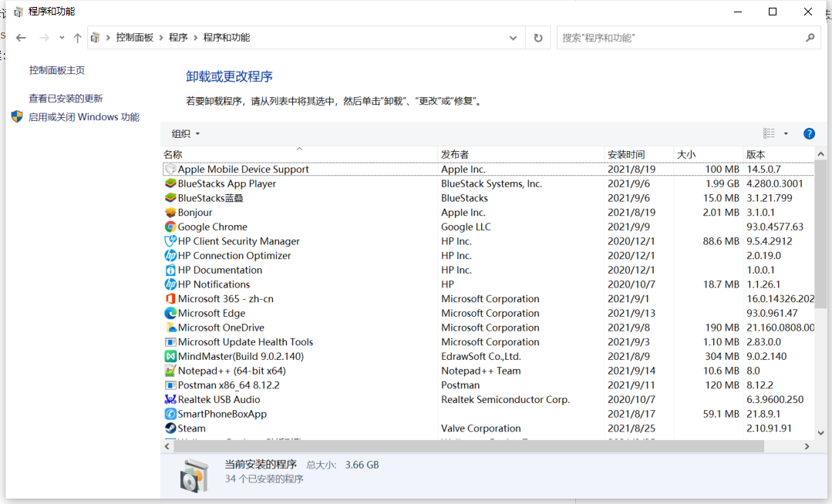Select the Steam row by Valve Corporation

pyautogui.click(x=487, y=428)
